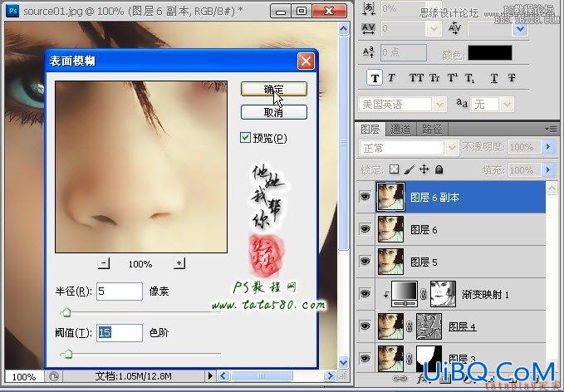564x392 pixels.
Task: Hide the 图层 5 layer
Action: coord(365,261)
